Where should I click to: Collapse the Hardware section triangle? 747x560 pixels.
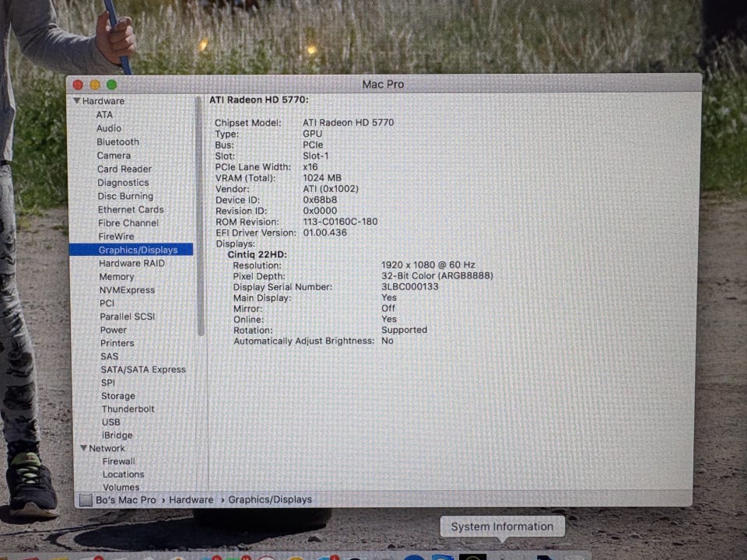tap(77, 100)
